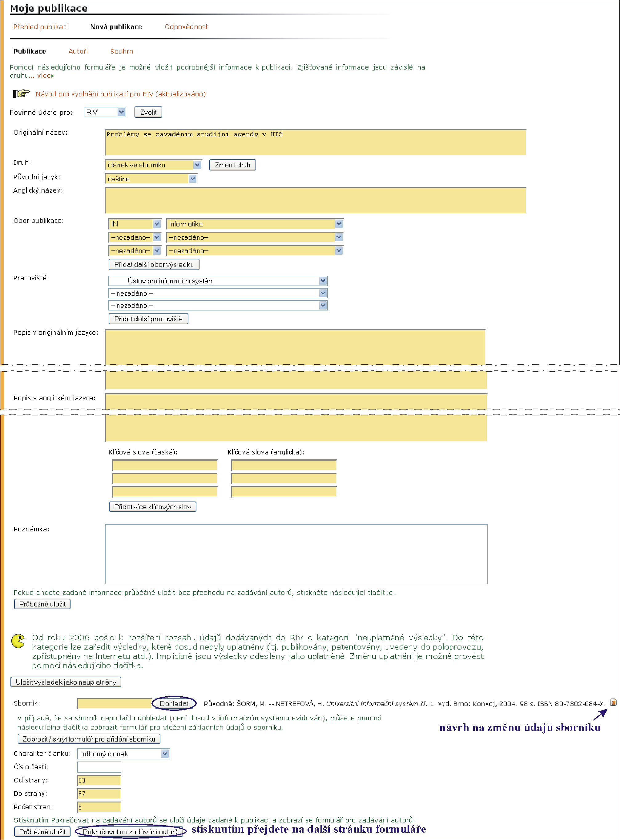Go to the Autoři sub-tab
This screenshot has width=620, height=840.
[78, 51]
